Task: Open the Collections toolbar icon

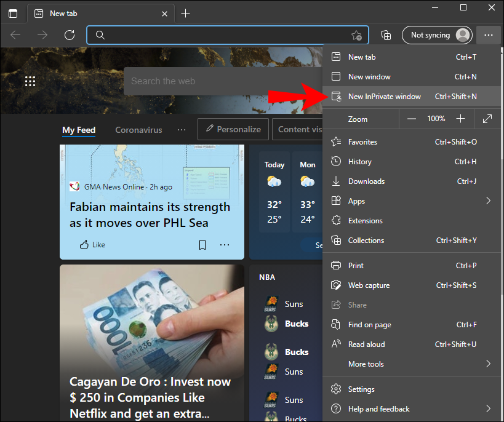Action: click(386, 34)
